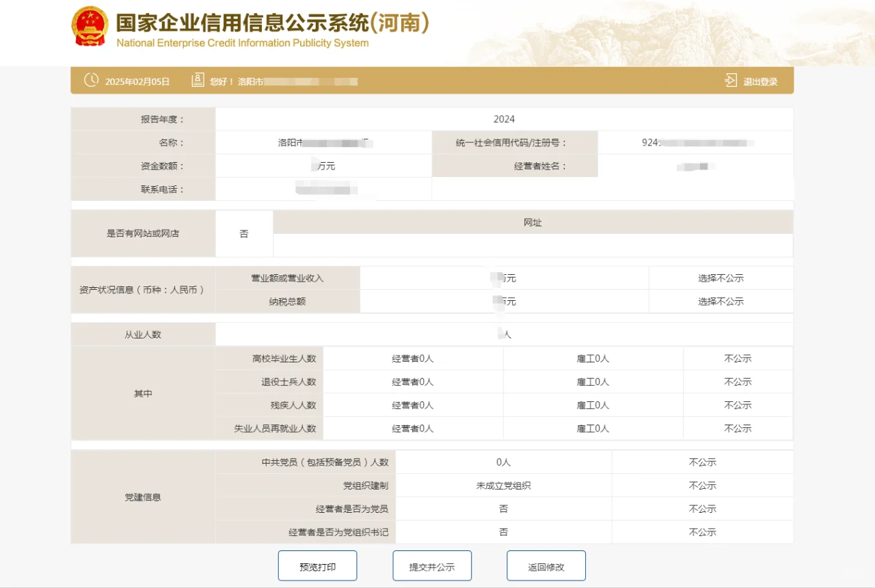Click 不公示 in 退役士兵人数 row
This screenshot has height=588, width=875.
738,382
